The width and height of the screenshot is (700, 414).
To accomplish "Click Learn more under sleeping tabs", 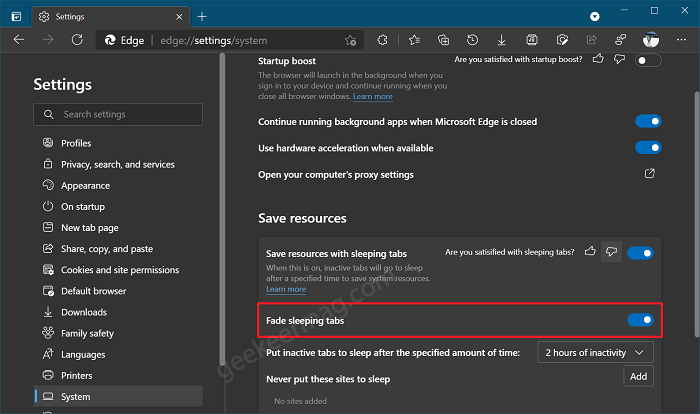I will click(x=286, y=289).
